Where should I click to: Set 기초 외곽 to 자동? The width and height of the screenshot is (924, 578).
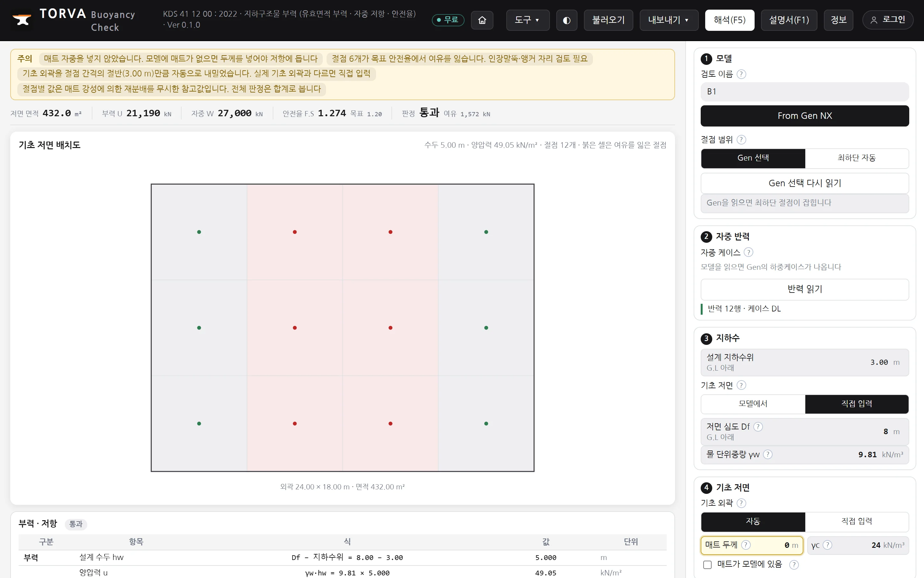(753, 522)
